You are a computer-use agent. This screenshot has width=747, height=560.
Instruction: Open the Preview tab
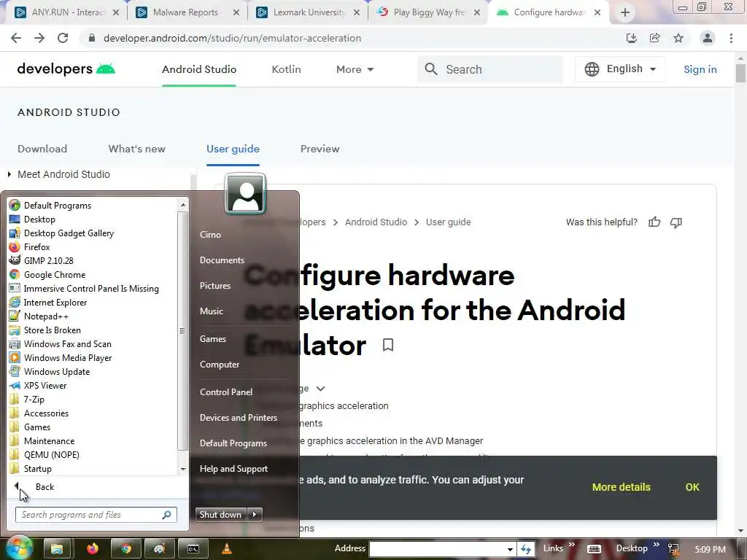pos(320,149)
